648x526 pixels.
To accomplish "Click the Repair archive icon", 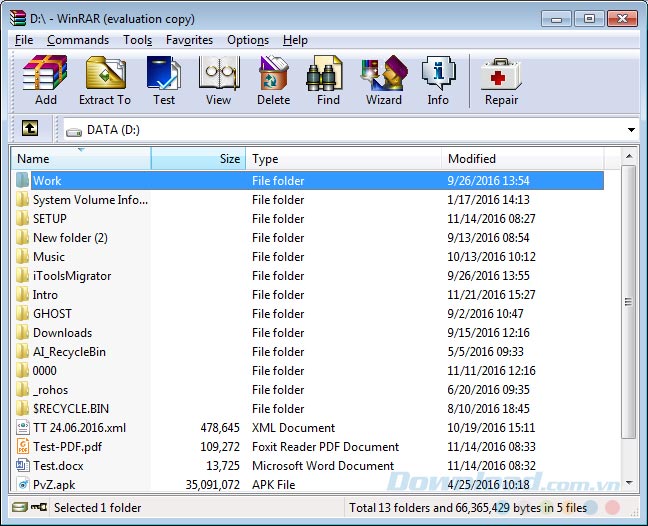I will [x=501, y=80].
